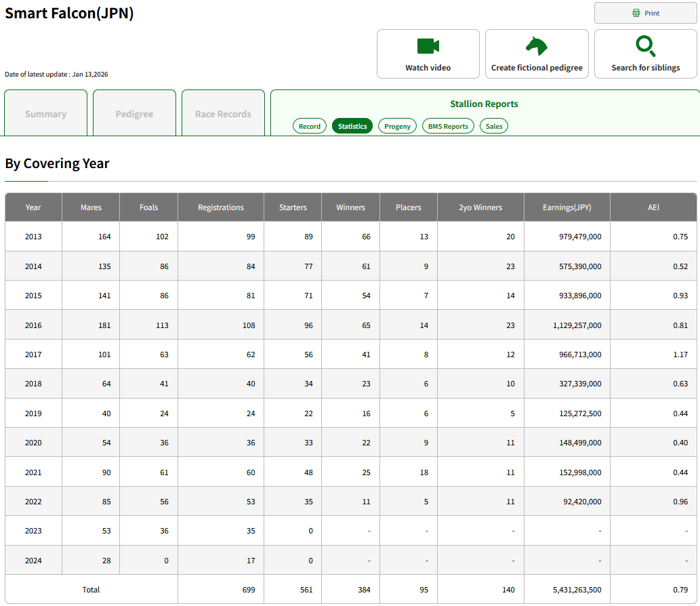The image size is (700, 606).
Task: Click the Mares column header
Action: click(x=91, y=207)
